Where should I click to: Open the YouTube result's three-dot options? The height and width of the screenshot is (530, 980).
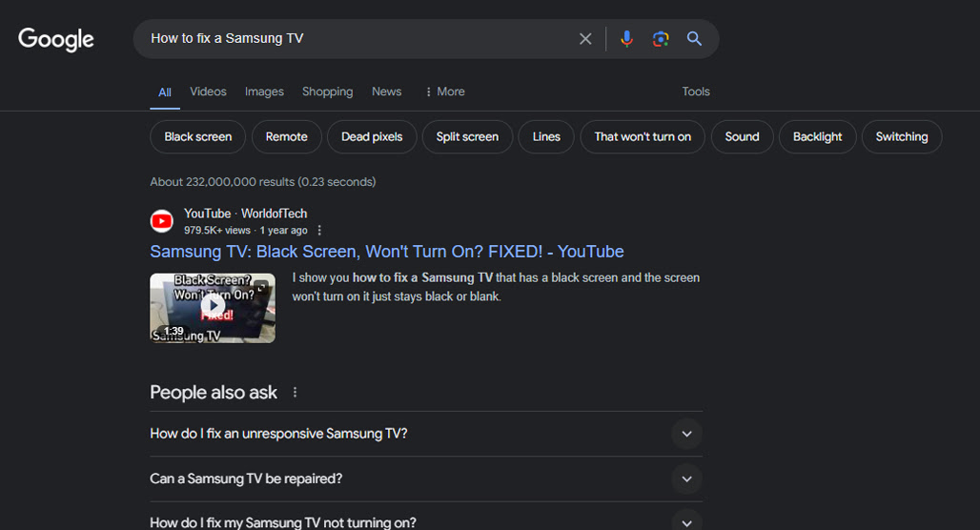pos(319,230)
